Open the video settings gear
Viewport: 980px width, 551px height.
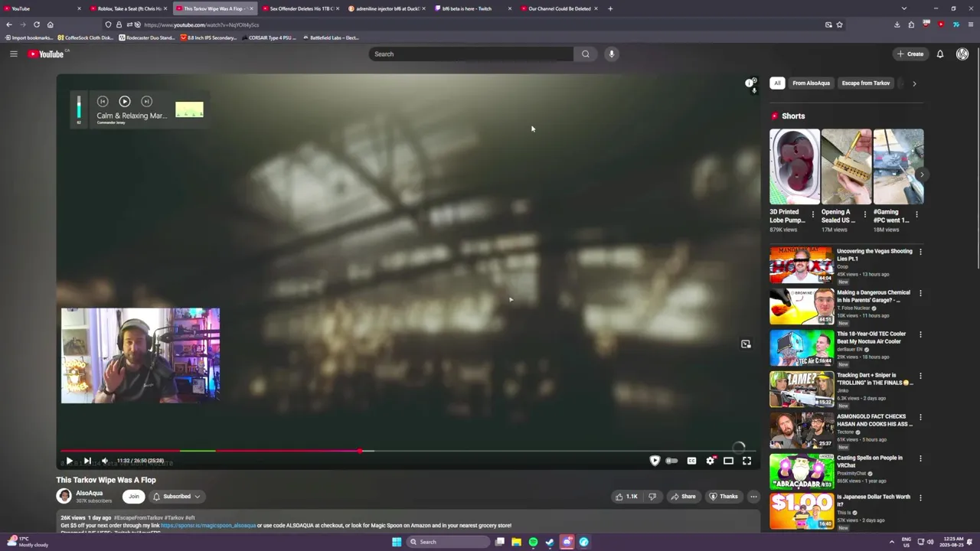tap(710, 461)
